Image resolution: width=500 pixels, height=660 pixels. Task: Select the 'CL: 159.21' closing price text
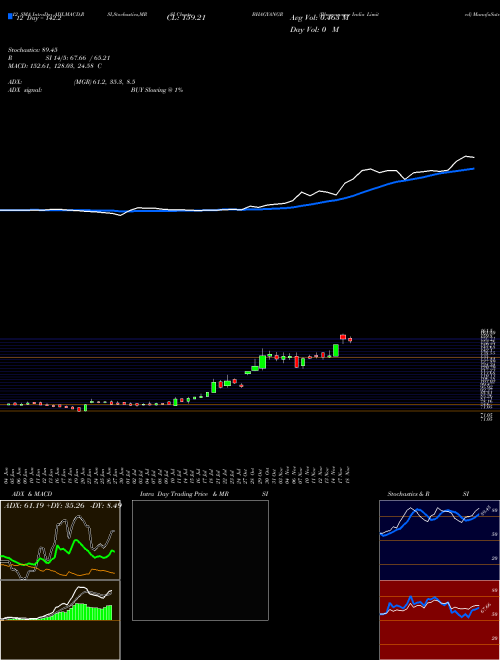[x=186, y=18]
